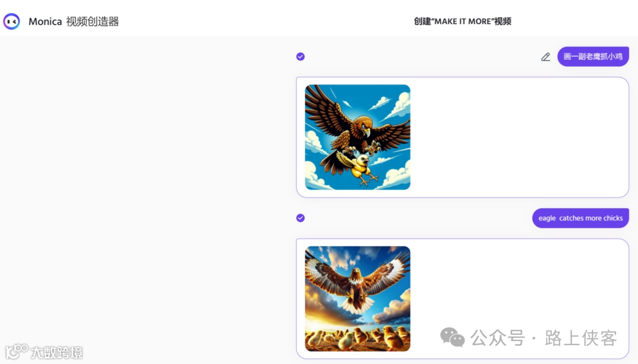Click the 视频创造器 title text
Screen dimensions: 638x364
pos(92,21)
